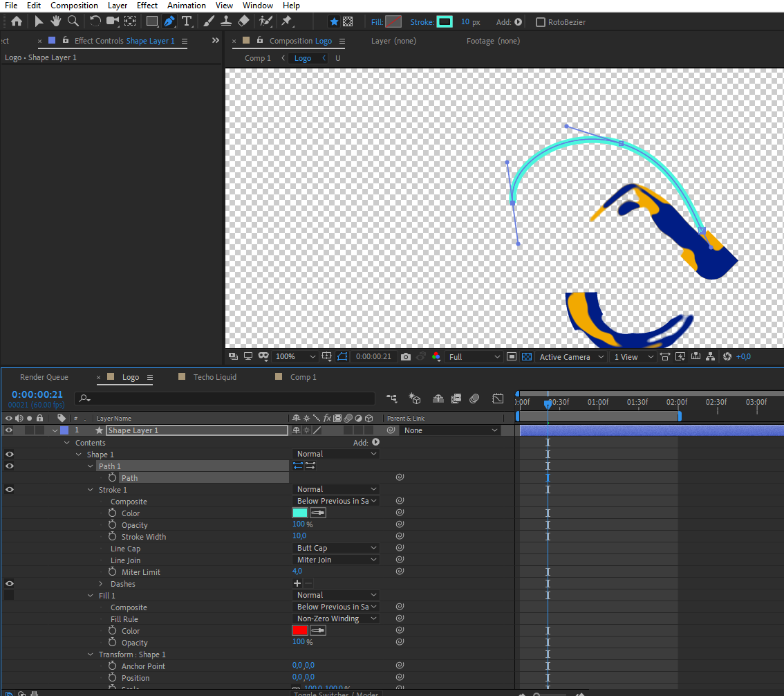Screen dimensions: 784x696
Task: Select the Zoom magnifier tool
Action: click(x=73, y=21)
